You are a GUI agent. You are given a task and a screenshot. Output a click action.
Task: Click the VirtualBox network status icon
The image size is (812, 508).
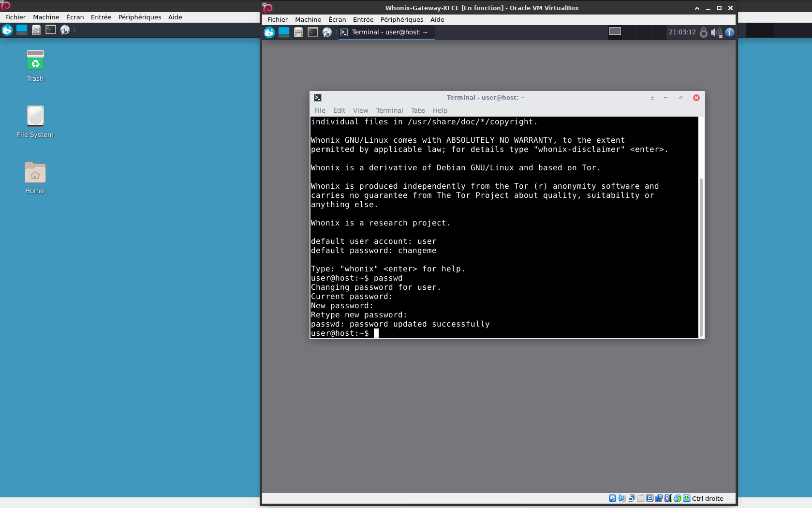coord(631,498)
